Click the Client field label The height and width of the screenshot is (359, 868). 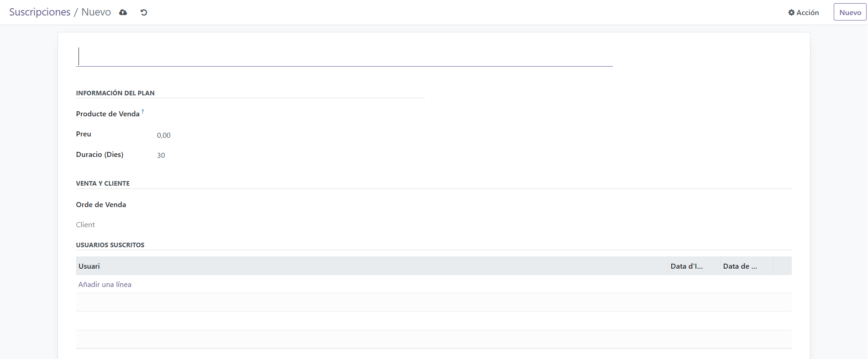tap(85, 224)
